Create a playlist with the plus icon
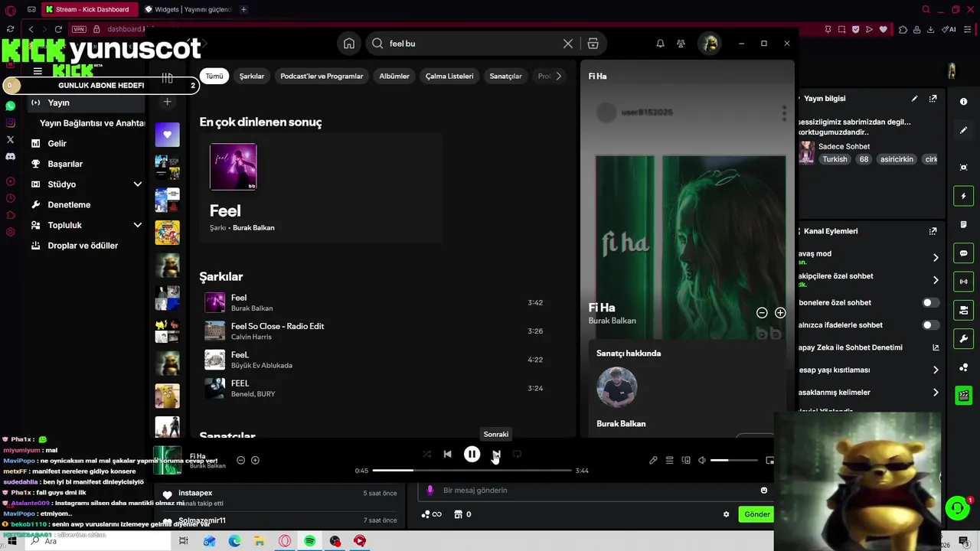 (x=167, y=102)
